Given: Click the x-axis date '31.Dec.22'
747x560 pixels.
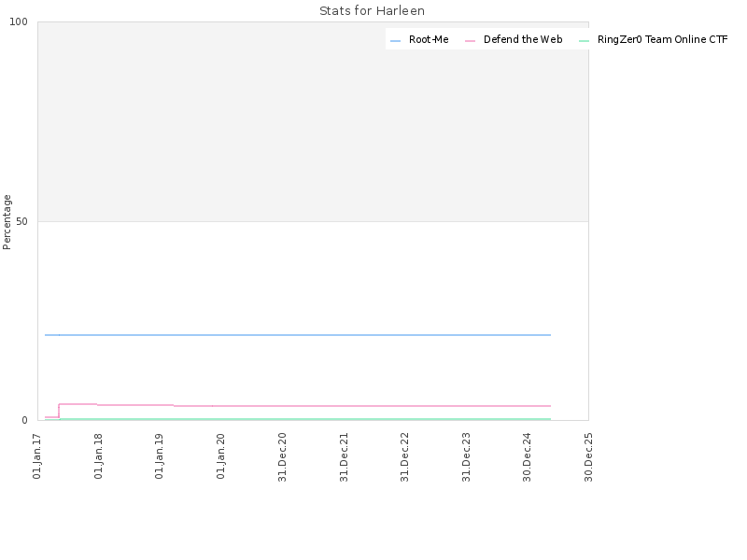Looking at the screenshot, I should pos(405,457).
